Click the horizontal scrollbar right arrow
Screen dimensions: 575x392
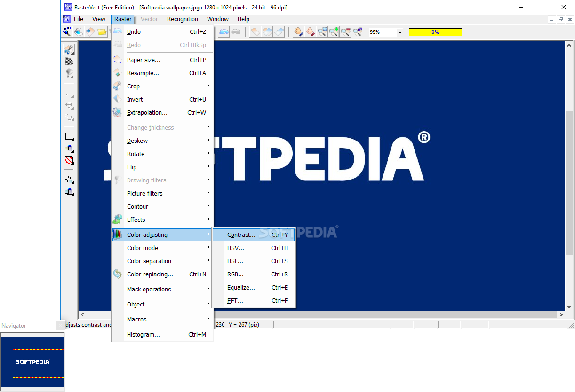(x=561, y=315)
